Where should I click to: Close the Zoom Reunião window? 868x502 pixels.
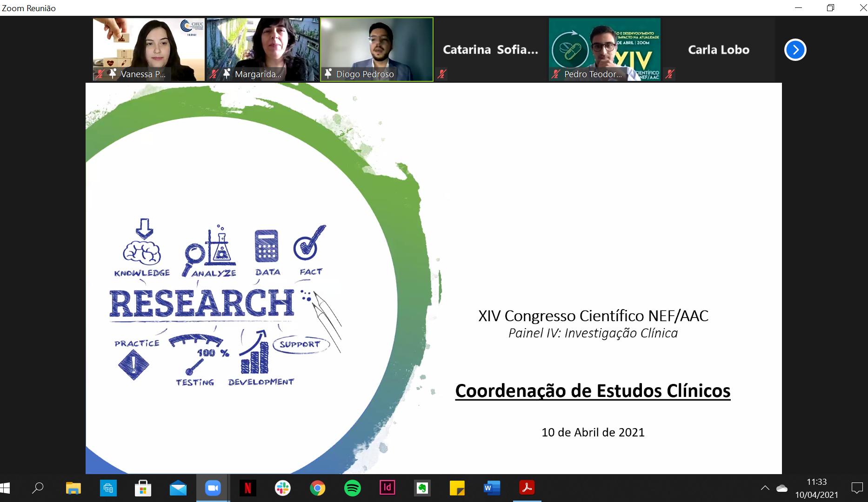(863, 7)
